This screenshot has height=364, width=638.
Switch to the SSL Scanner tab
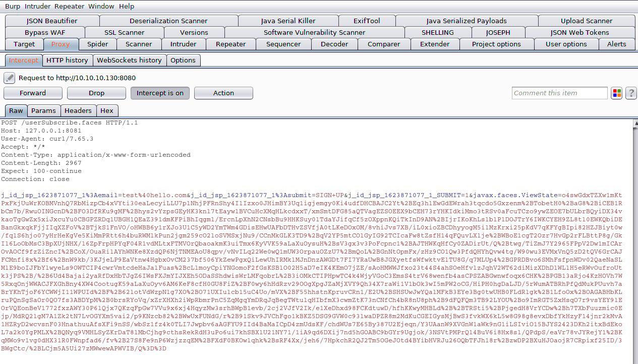[124, 32]
